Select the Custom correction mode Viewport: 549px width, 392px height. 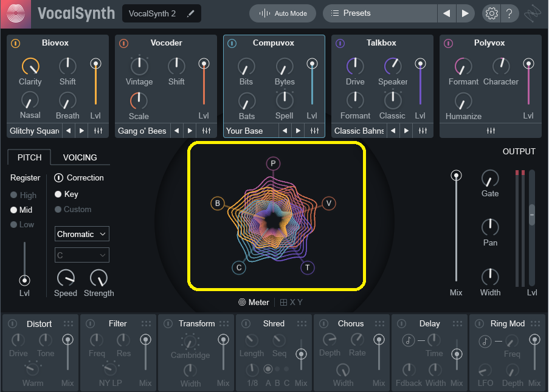(73, 209)
